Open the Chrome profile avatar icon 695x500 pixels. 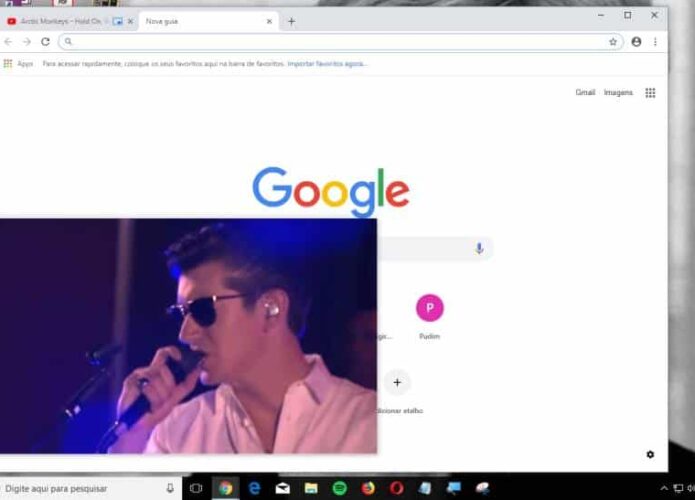(636, 42)
